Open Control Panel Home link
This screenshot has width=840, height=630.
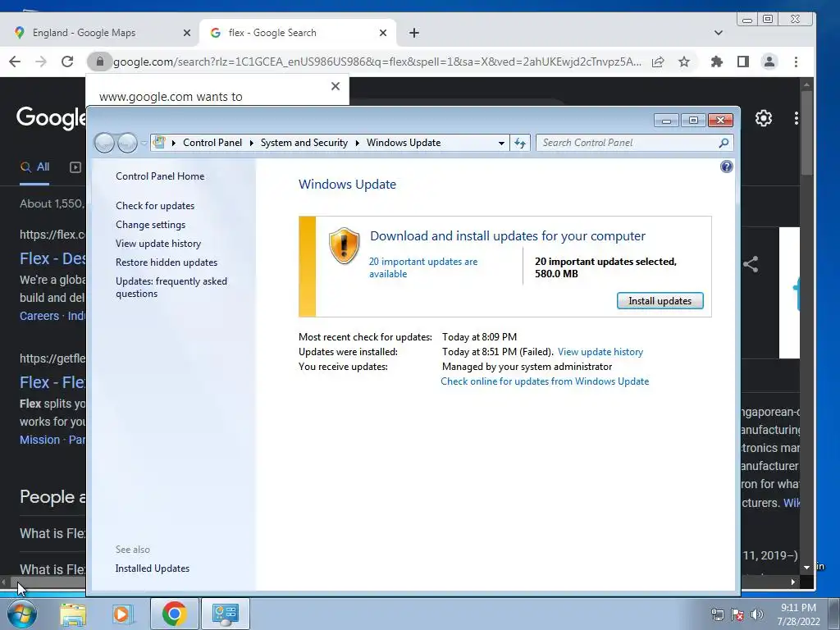[x=160, y=176]
